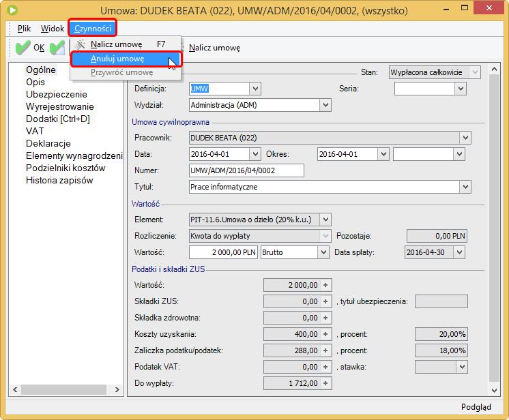This screenshot has width=509, height=420.
Task: Select Podzielniki kosztów in the side list
Action: (66, 168)
